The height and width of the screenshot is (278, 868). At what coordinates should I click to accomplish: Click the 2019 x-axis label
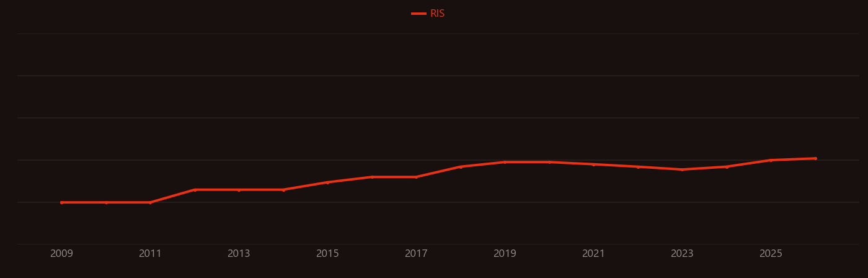click(505, 254)
